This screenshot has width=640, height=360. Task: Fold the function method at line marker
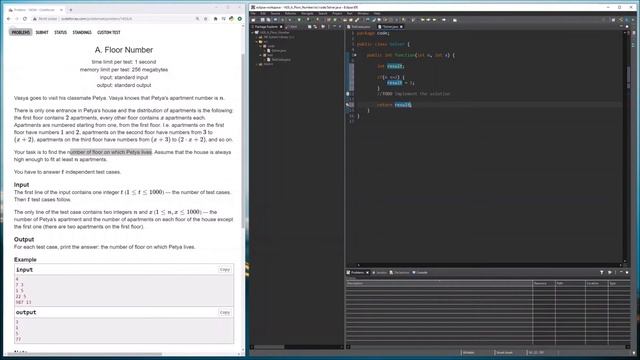coord(355,55)
